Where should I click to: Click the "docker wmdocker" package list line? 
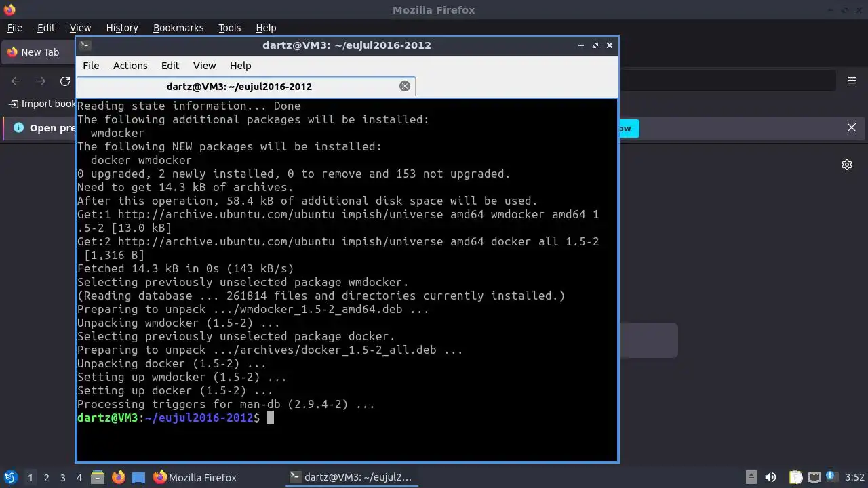[x=141, y=160]
